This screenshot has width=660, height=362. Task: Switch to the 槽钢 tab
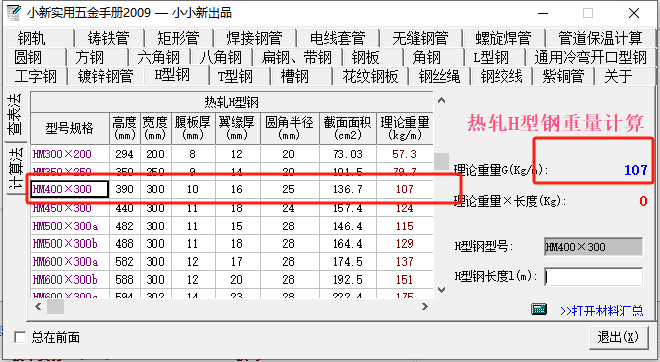tap(295, 76)
